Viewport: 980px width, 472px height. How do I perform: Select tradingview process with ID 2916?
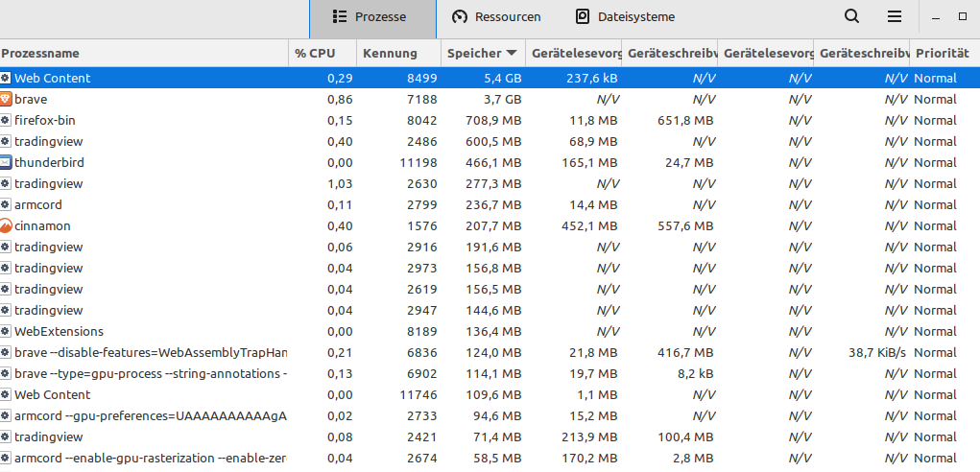click(490, 248)
